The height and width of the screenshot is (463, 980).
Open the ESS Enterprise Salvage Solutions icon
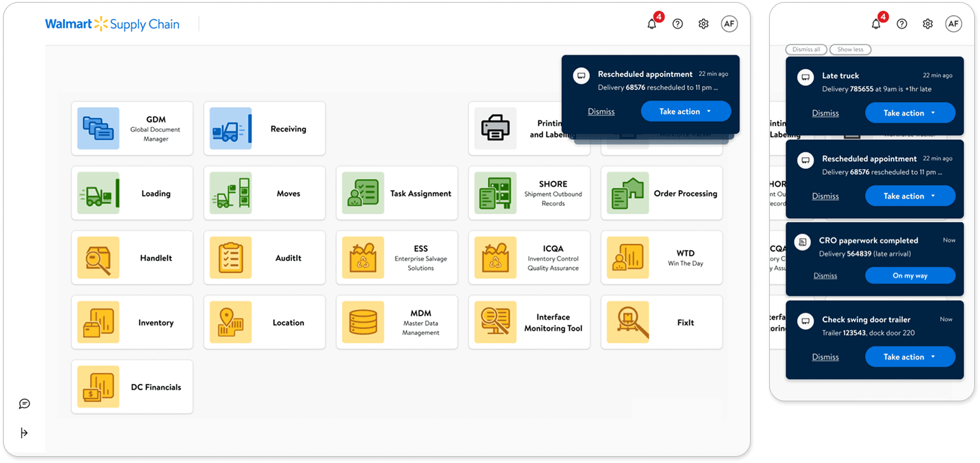[363, 257]
